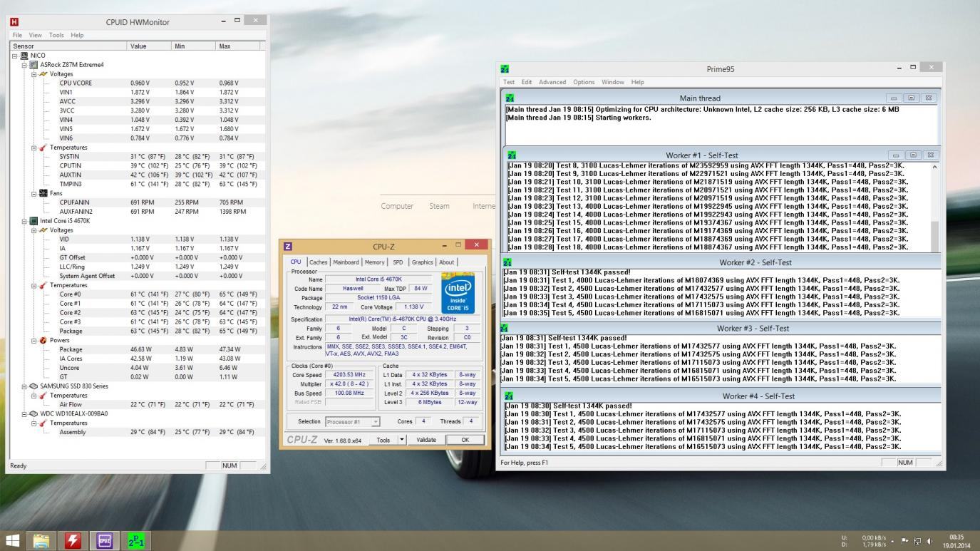The height and width of the screenshot is (551, 980).
Task: Click the motherboard icon beside ASRock Z87M Extreme4
Action: pos(34,65)
